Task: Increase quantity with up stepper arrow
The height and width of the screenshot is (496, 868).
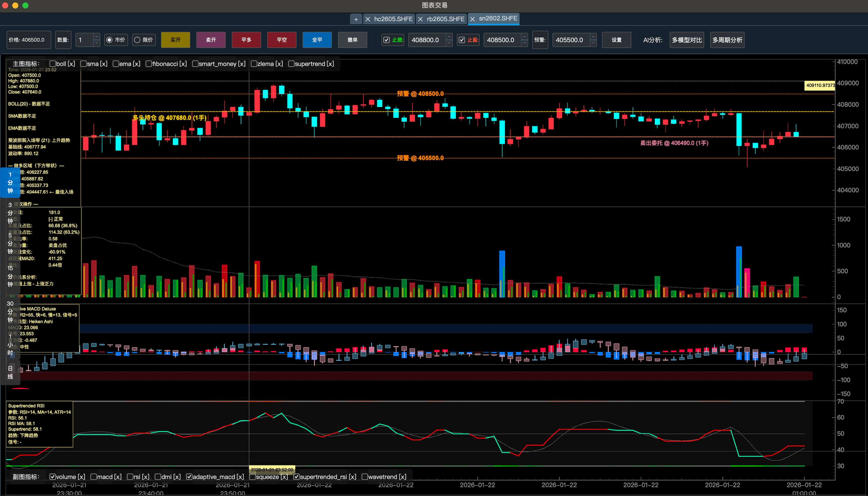Action: point(97,37)
